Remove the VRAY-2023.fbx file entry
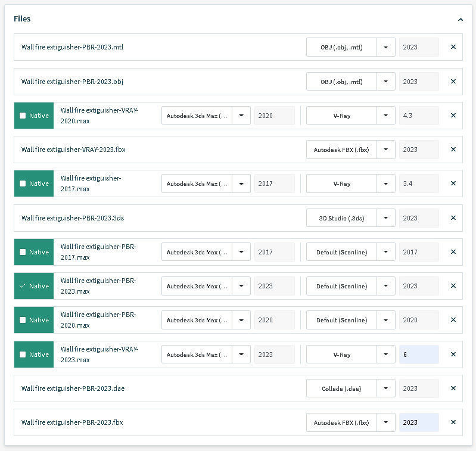Viewport: 476px width, 451px height. [x=453, y=150]
